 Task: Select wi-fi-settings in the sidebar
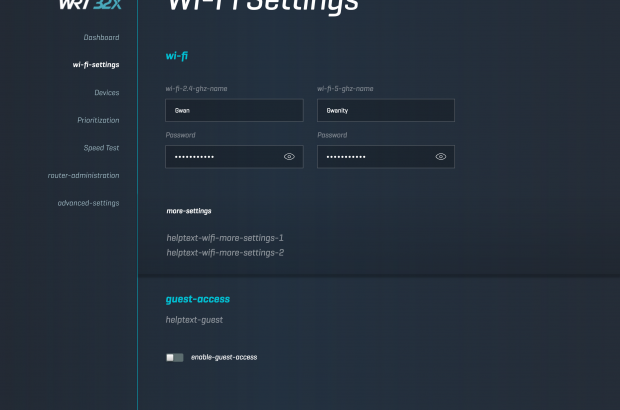96,65
